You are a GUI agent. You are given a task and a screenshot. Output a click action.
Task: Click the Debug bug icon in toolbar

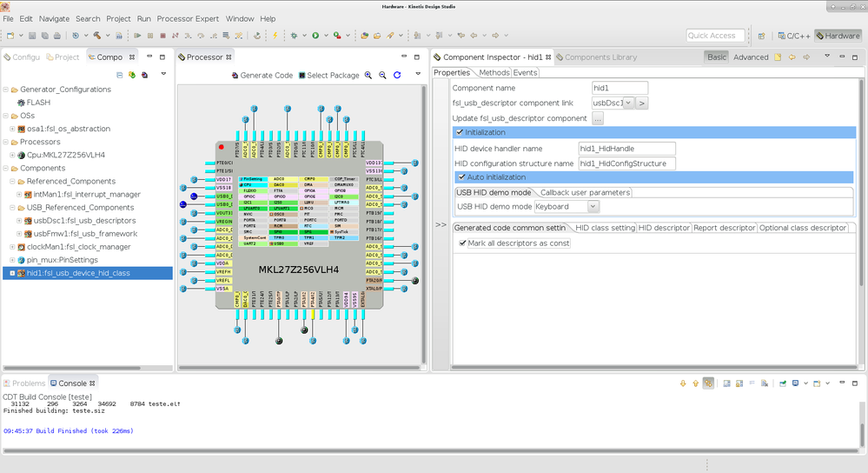point(295,36)
